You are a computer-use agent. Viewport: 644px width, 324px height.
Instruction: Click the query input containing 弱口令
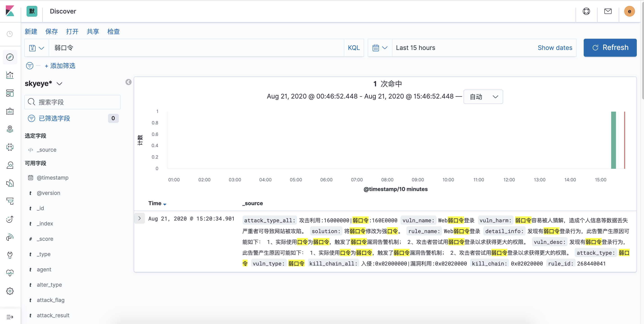(196, 48)
